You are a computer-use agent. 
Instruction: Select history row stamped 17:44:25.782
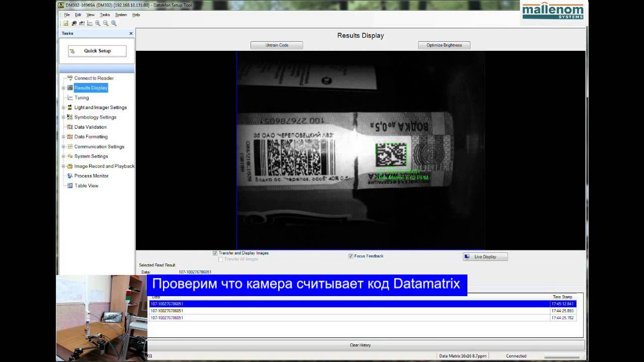363,318
